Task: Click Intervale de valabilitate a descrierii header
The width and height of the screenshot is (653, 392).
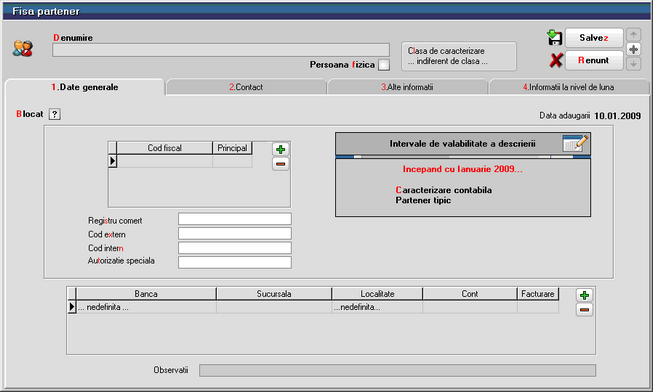Action: pos(462,144)
